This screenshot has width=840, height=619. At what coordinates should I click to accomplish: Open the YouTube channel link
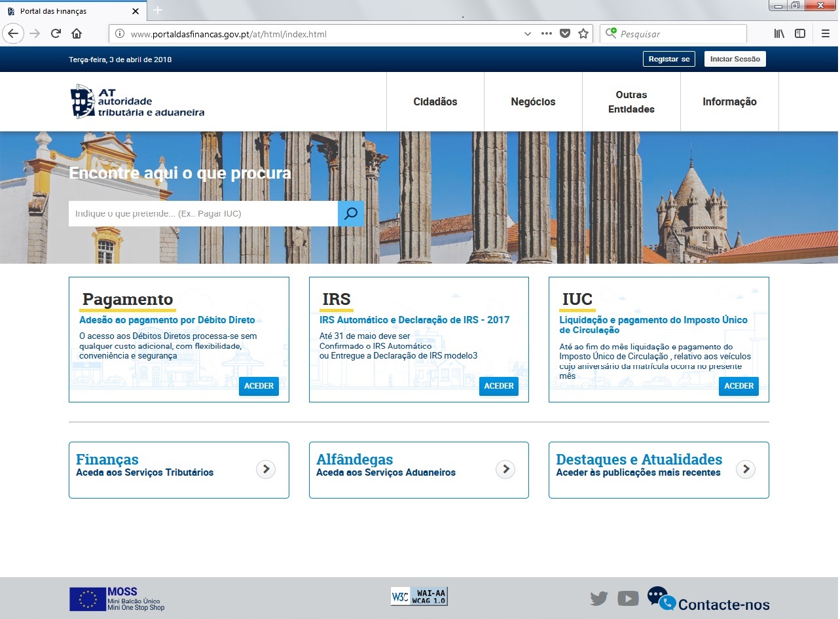[x=628, y=598]
